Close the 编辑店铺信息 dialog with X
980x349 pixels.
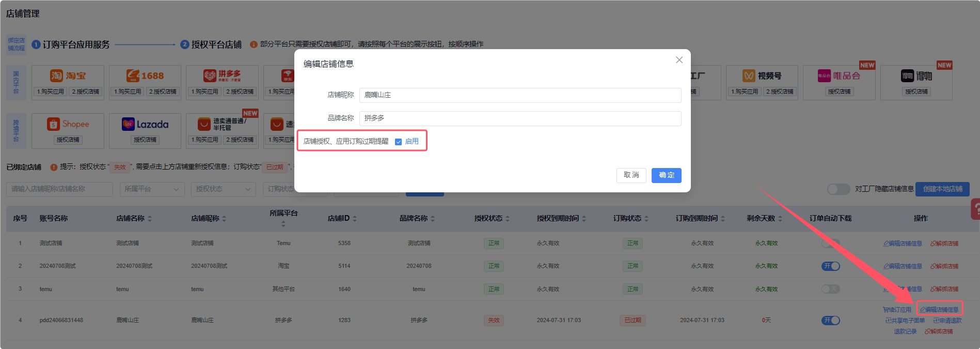(x=679, y=60)
